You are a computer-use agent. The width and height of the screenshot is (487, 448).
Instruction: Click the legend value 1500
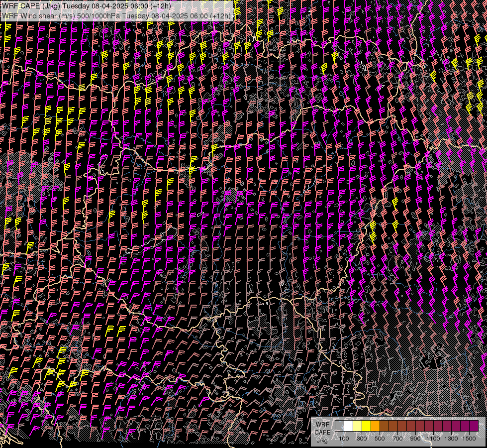(469, 439)
